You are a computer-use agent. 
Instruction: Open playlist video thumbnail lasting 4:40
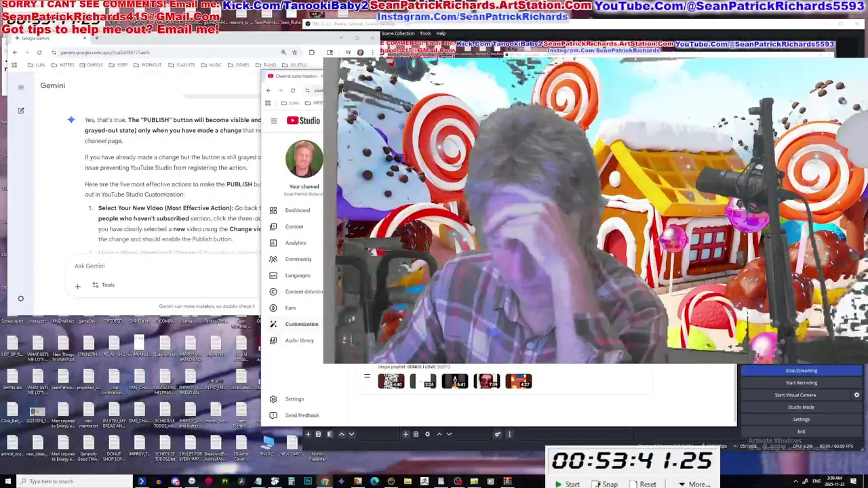click(x=391, y=382)
